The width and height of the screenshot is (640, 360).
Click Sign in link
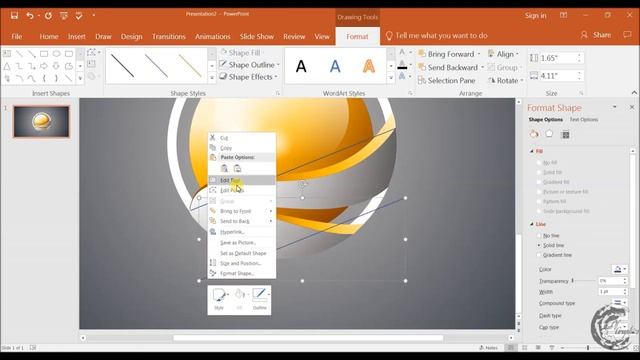coord(536,16)
